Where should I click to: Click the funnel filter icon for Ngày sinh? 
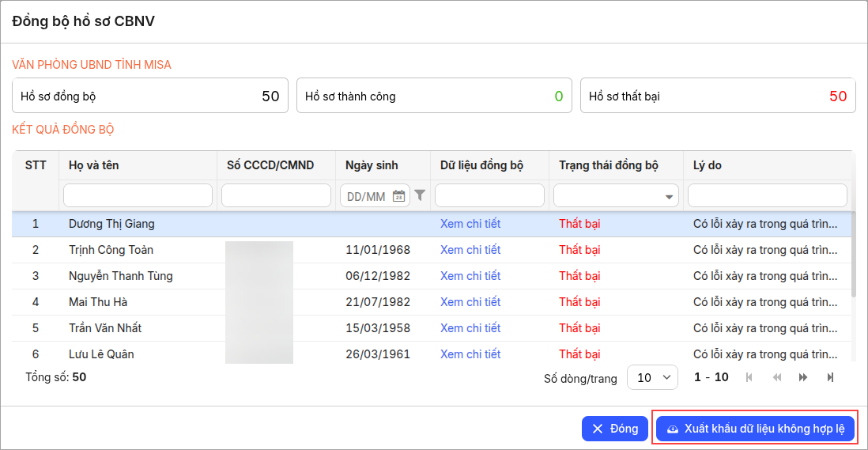pyautogui.click(x=420, y=195)
